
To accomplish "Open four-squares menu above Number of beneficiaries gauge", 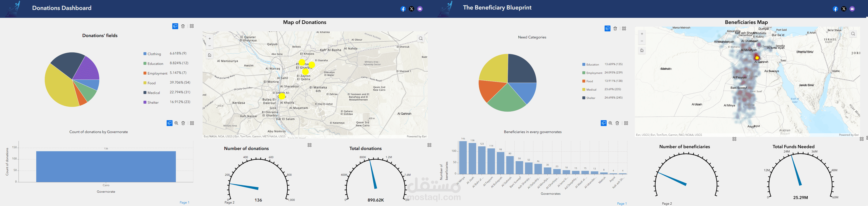I will click(x=734, y=139).
